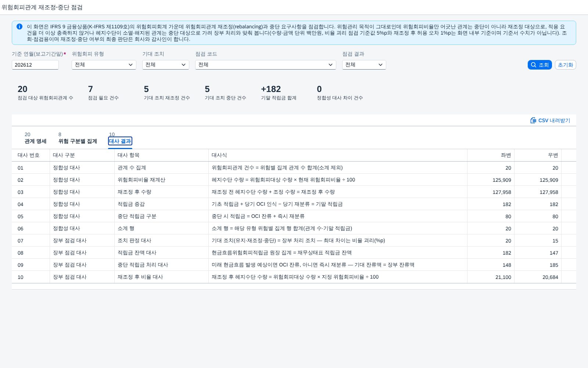Click the 우변 column header

pyautogui.click(x=538, y=155)
